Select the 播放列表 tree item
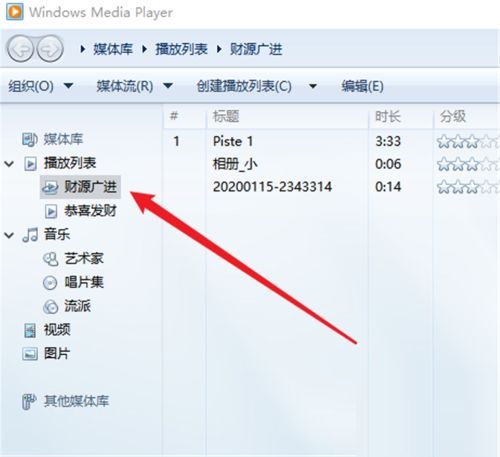Image resolution: width=500 pixels, height=457 pixels. click(x=70, y=163)
